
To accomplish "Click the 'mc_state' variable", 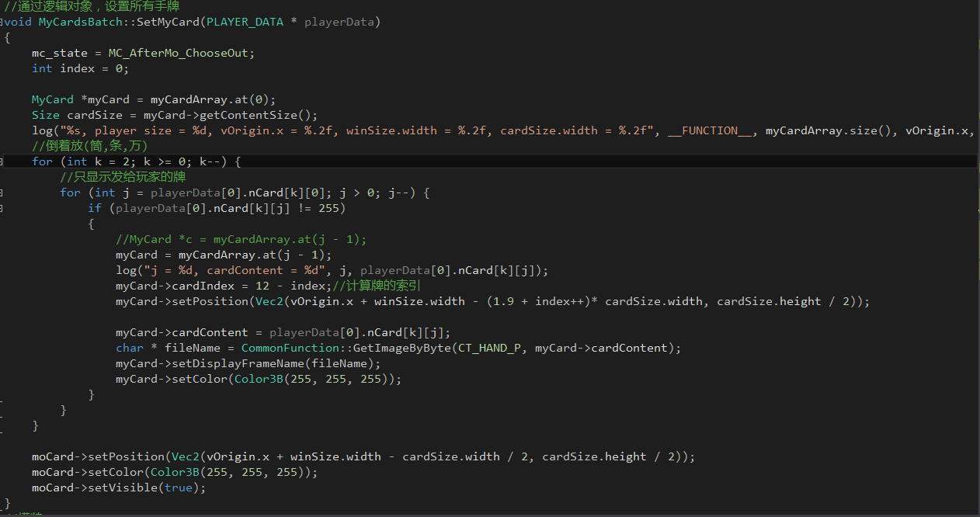I will [60, 53].
